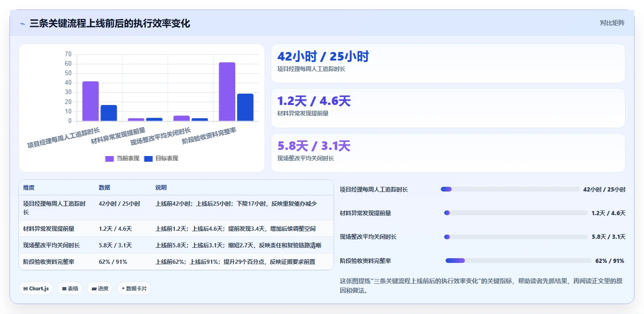
Task: Click the table's first-column cell 现场整改平均关闭时长
Action: [52, 245]
